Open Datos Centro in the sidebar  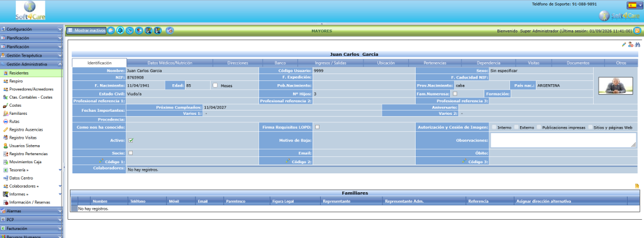pyautogui.click(x=21, y=178)
